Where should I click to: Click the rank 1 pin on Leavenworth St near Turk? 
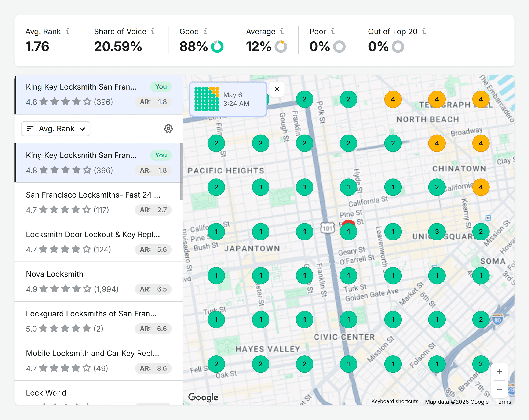393,275
